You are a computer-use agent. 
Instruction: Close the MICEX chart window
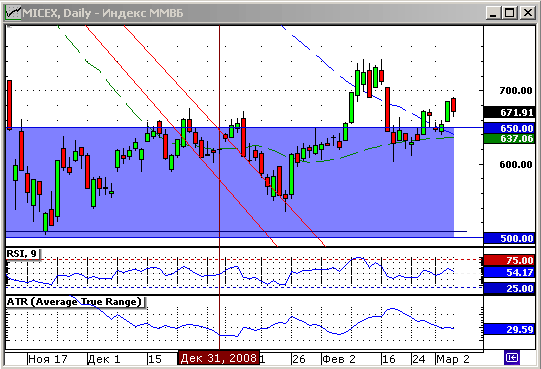tap(528, 13)
